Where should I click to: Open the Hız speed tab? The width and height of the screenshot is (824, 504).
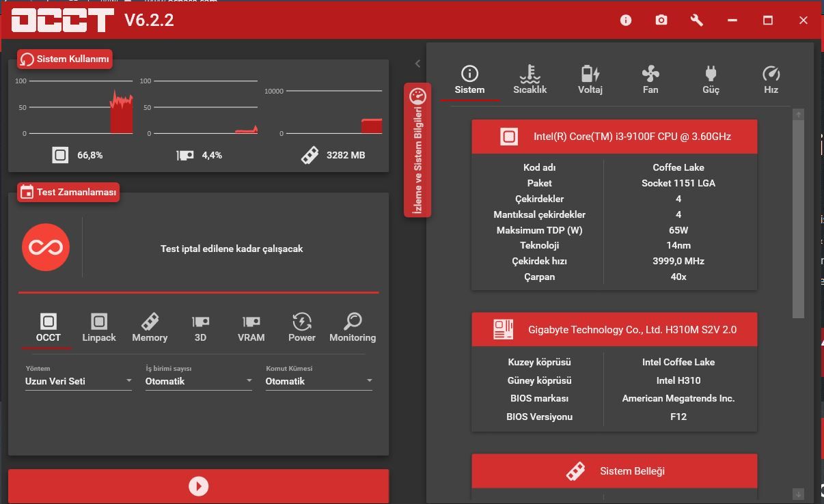coord(771,80)
